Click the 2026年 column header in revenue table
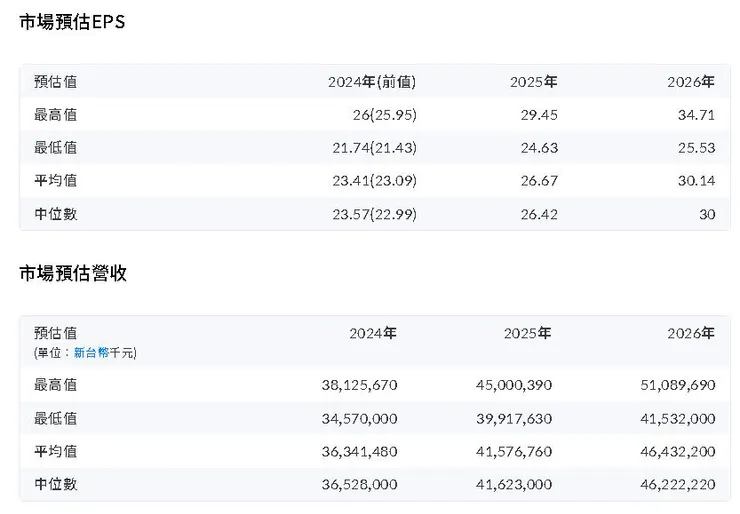Viewport: 740px width, 514px height. [x=691, y=333]
